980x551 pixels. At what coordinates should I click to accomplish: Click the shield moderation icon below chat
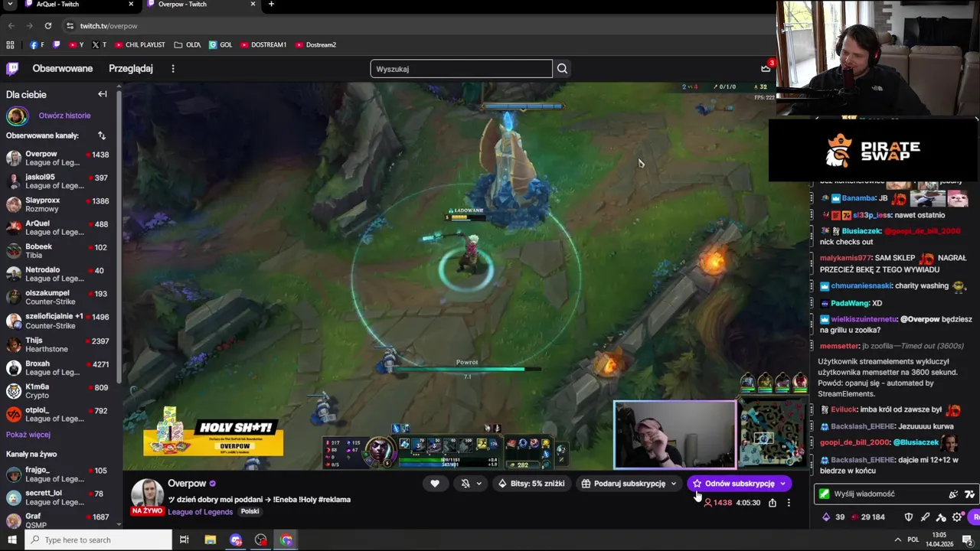(909, 517)
